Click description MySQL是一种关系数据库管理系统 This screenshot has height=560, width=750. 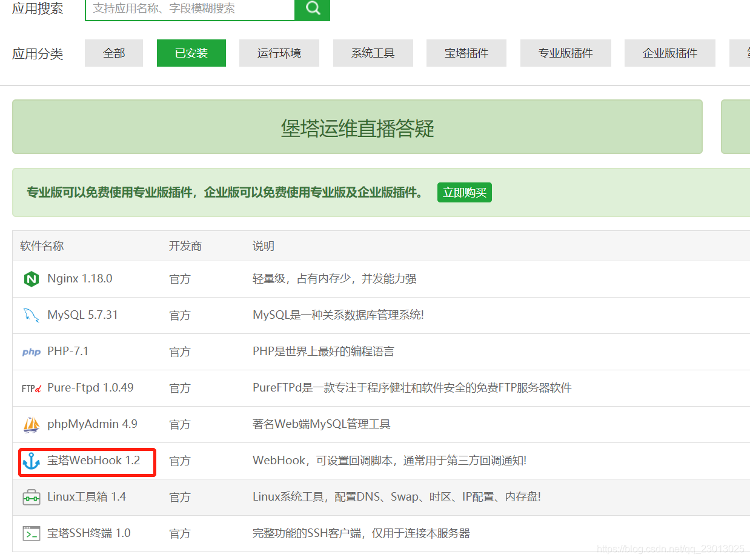[338, 316]
